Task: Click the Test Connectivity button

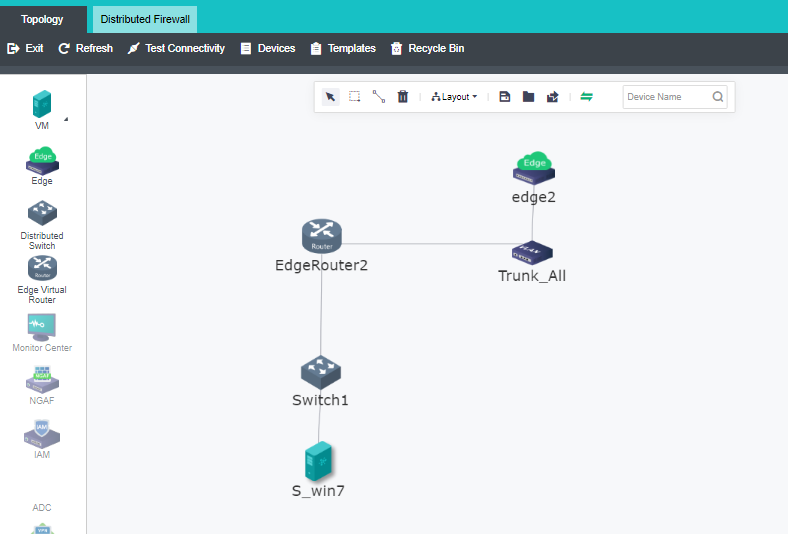Action: pos(176,48)
